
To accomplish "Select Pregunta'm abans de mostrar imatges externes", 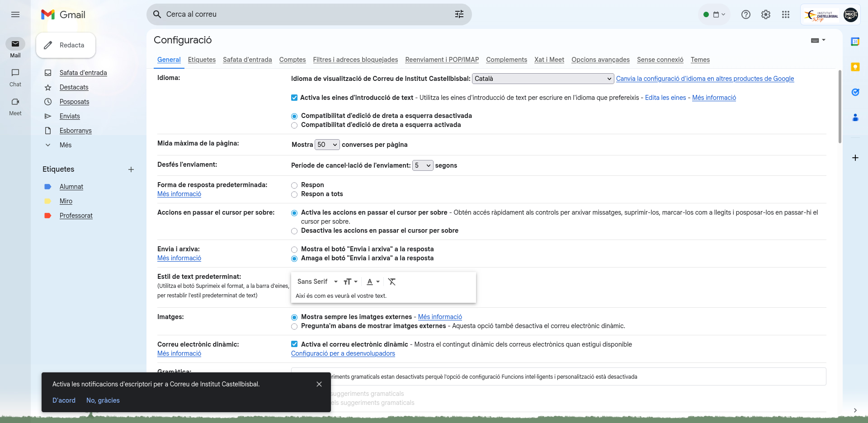I will (x=294, y=326).
